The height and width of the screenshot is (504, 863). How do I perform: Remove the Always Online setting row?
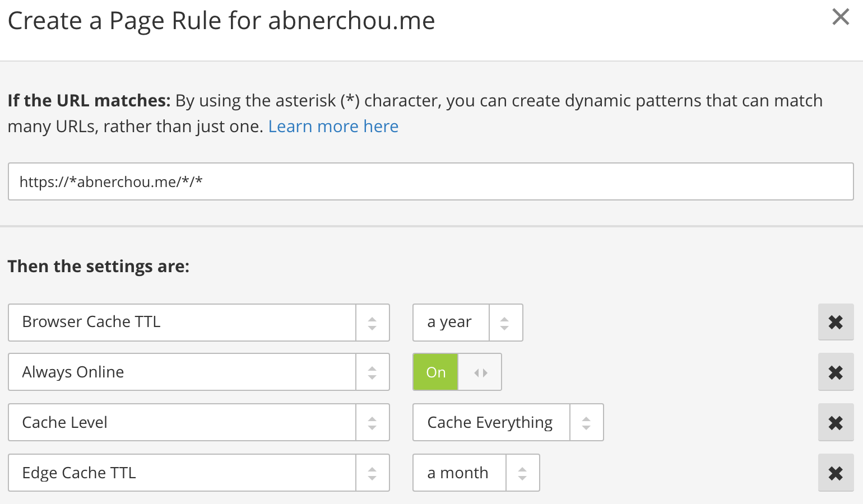[836, 372]
